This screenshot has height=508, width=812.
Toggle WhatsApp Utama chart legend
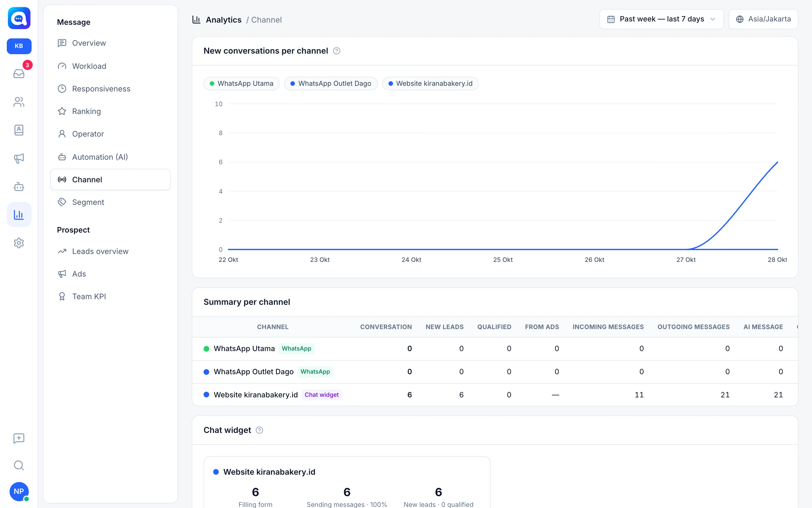[x=241, y=83]
